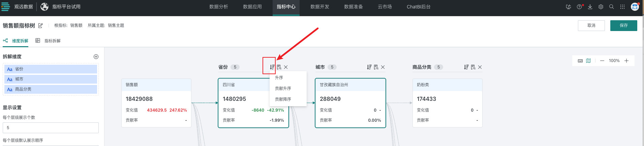Click the 取消 button

click(x=591, y=26)
